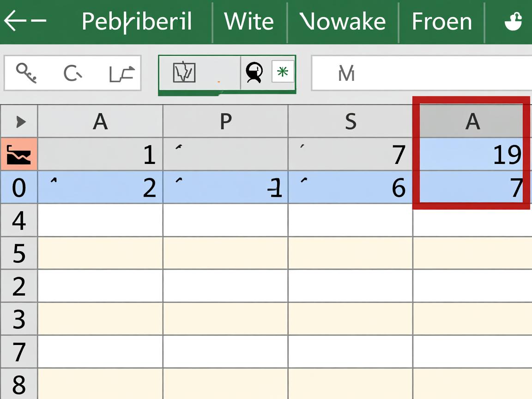532x399 pixels.
Task: Click the person head icon in the toolbar
Action: (254, 73)
